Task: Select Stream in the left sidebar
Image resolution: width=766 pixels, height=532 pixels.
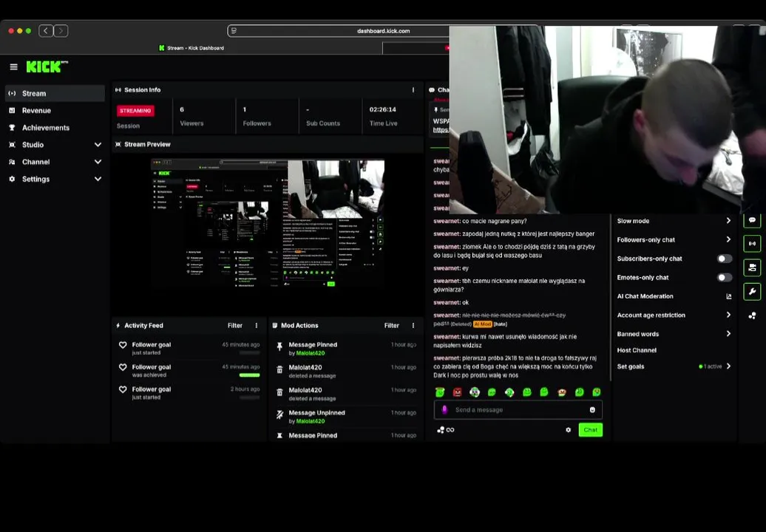Action: click(55, 93)
